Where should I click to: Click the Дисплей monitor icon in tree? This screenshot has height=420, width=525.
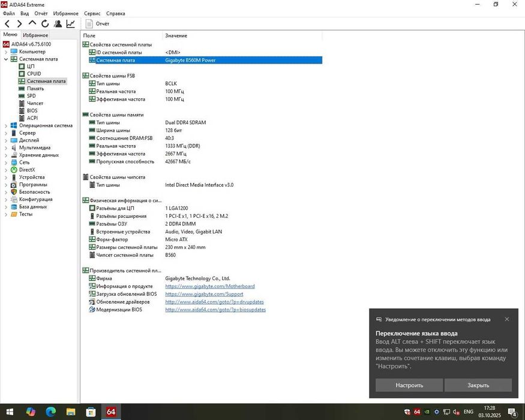14,140
